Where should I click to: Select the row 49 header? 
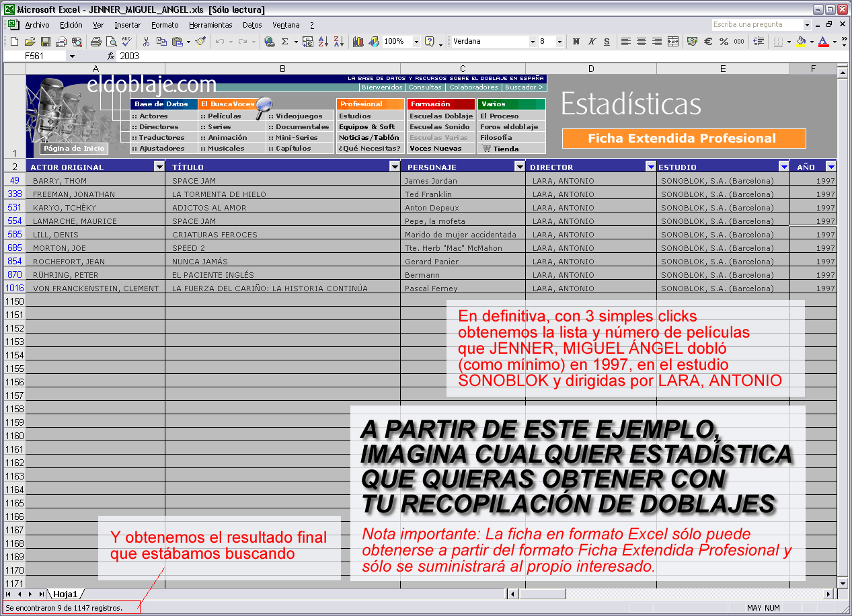(14, 181)
